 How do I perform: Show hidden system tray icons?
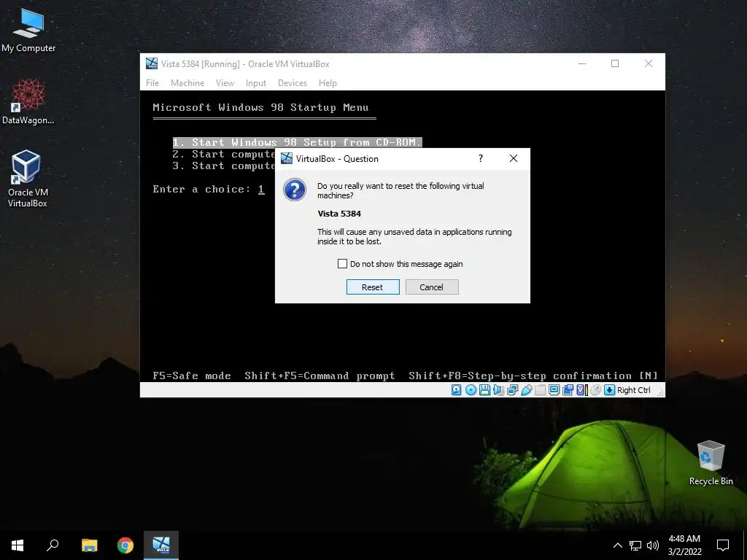pyautogui.click(x=617, y=545)
